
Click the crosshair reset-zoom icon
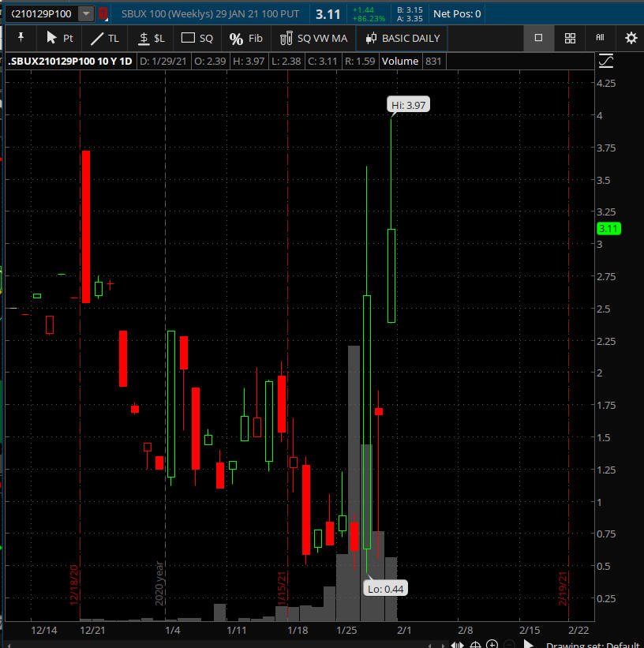click(475, 644)
